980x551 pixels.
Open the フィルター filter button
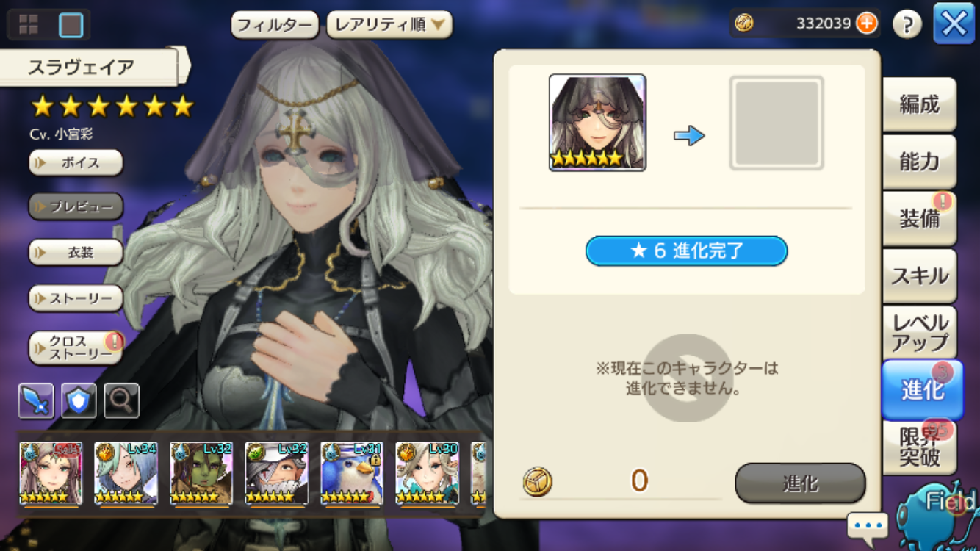[x=275, y=25]
